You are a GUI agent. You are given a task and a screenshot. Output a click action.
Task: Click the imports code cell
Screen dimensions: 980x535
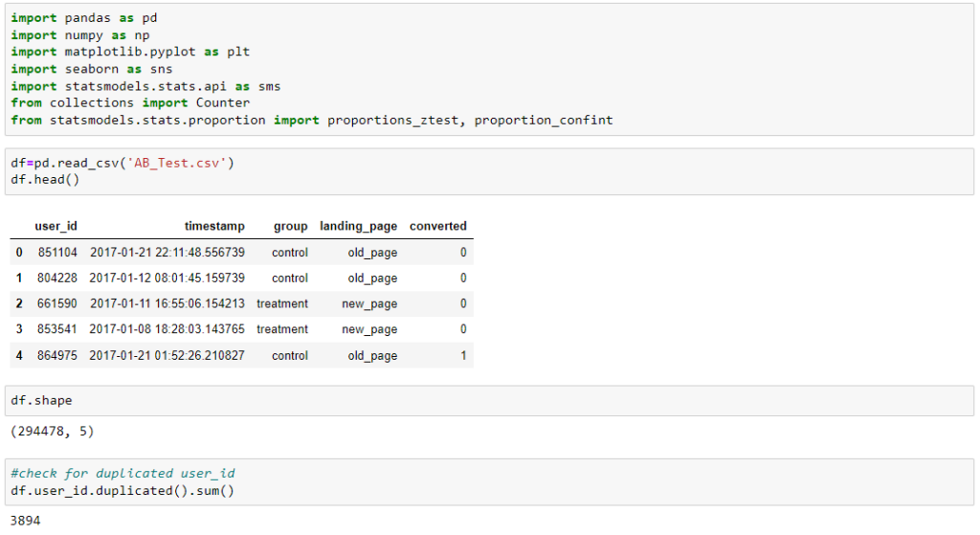tap(489, 69)
